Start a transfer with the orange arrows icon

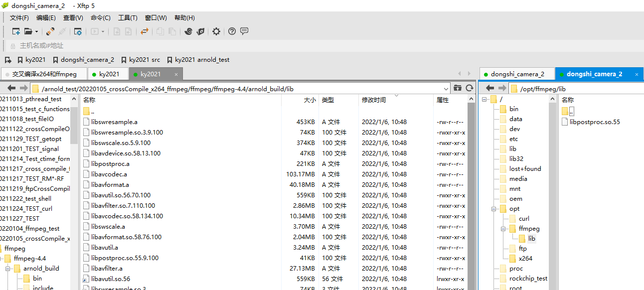click(145, 31)
